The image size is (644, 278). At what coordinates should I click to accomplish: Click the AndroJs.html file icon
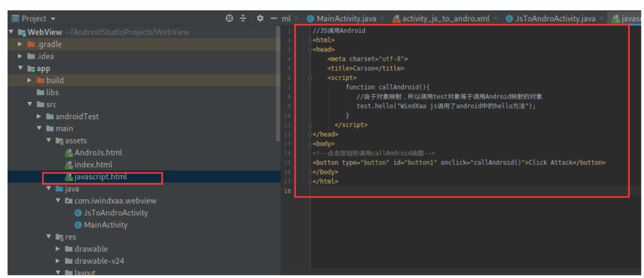(69, 153)
